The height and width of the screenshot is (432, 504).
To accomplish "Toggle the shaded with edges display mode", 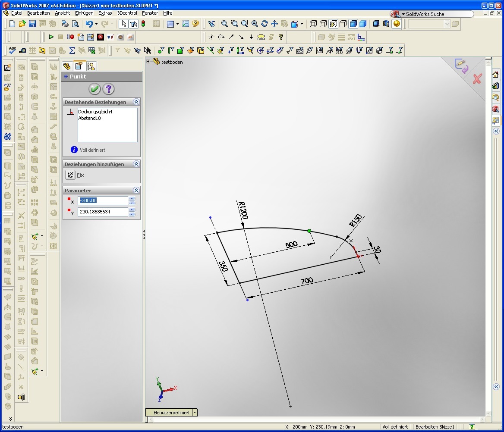I will click(x=353, y=24).
